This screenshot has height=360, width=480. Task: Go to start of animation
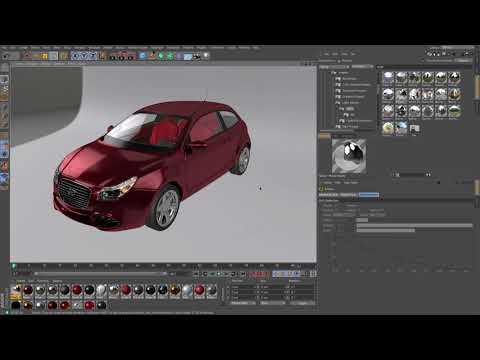tap(196, 274)
